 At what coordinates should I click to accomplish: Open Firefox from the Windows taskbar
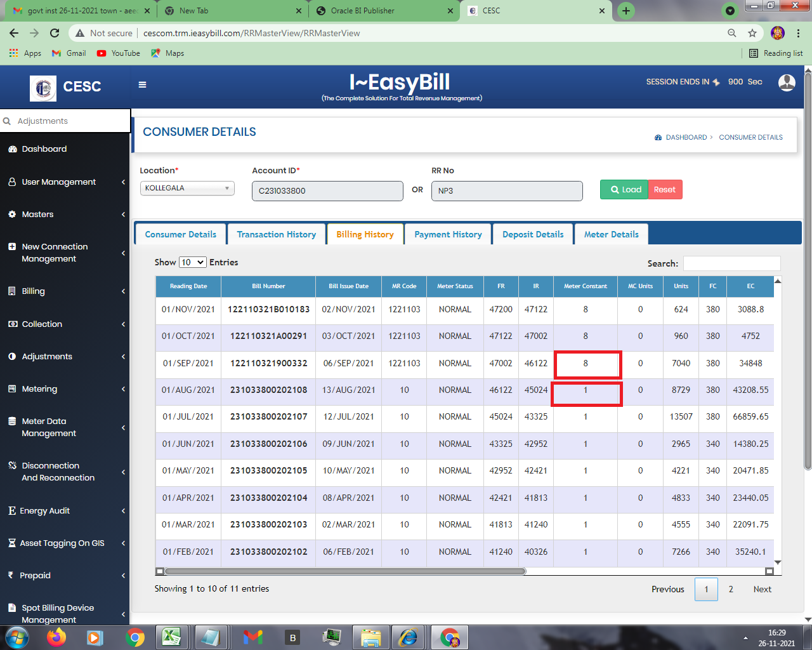coord(56,637)
